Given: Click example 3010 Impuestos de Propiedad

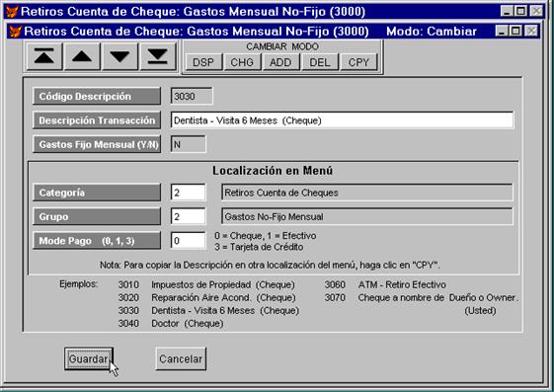Looking at the screenshot, I should click(206, 284).
